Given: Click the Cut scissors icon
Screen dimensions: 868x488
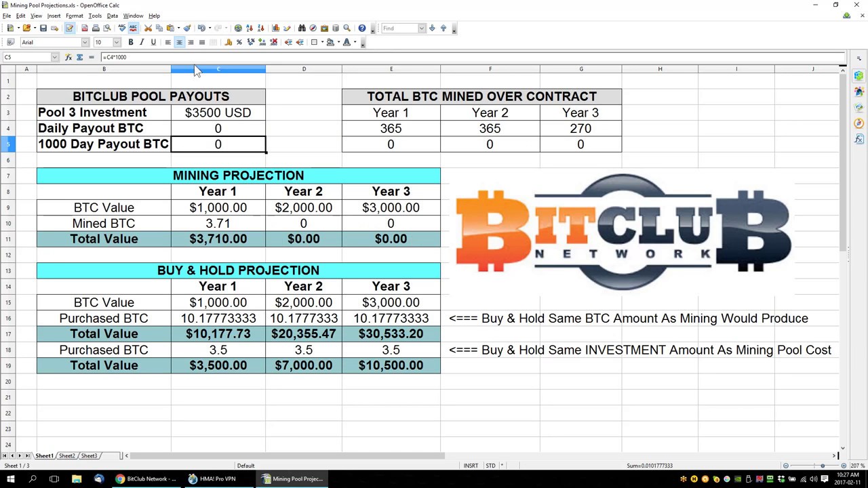Looking at the screenshot, I should coord(148,28).
